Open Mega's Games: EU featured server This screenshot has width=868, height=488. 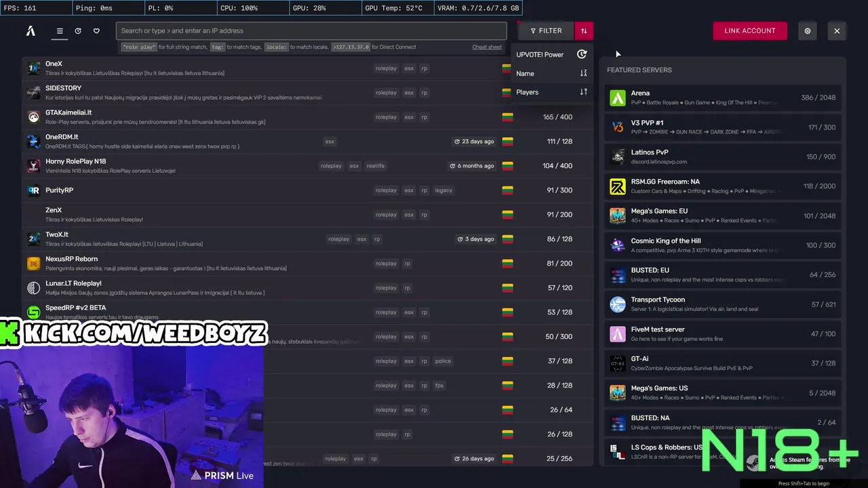pos(723,216)
